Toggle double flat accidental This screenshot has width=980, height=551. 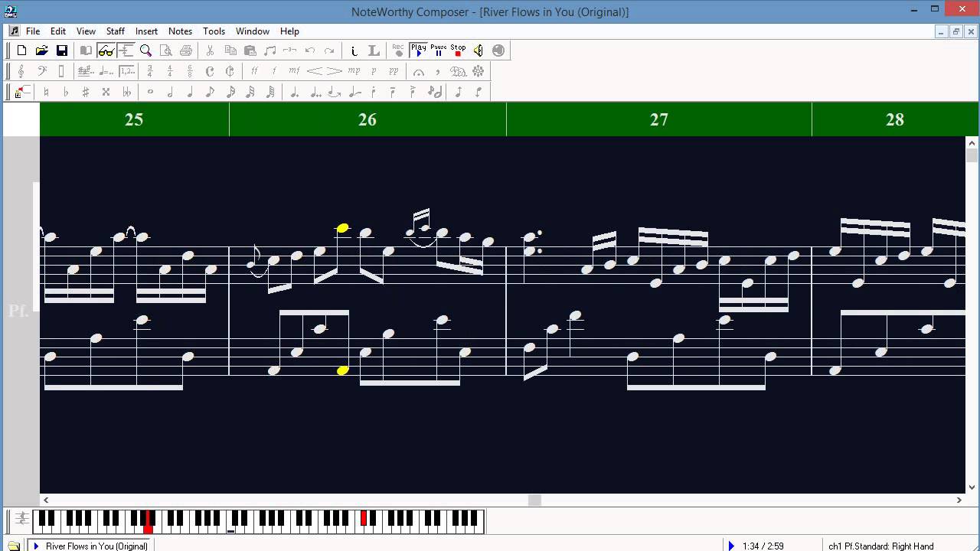point(126,92)
